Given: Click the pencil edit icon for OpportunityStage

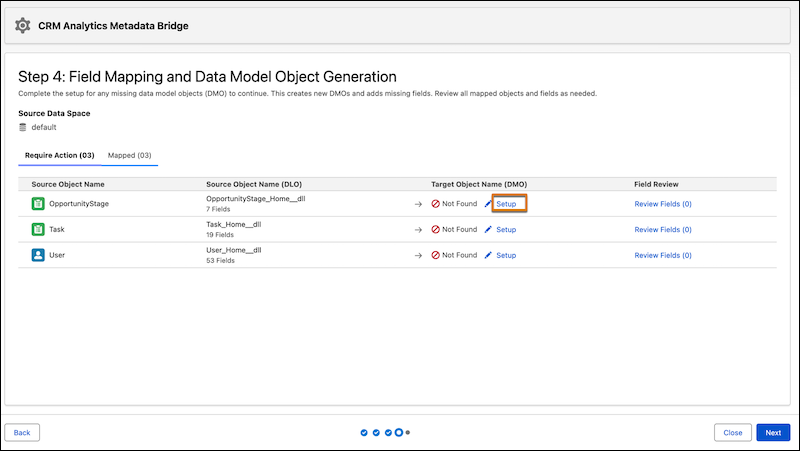Looking at the screenshot, I should pos(488,204).
